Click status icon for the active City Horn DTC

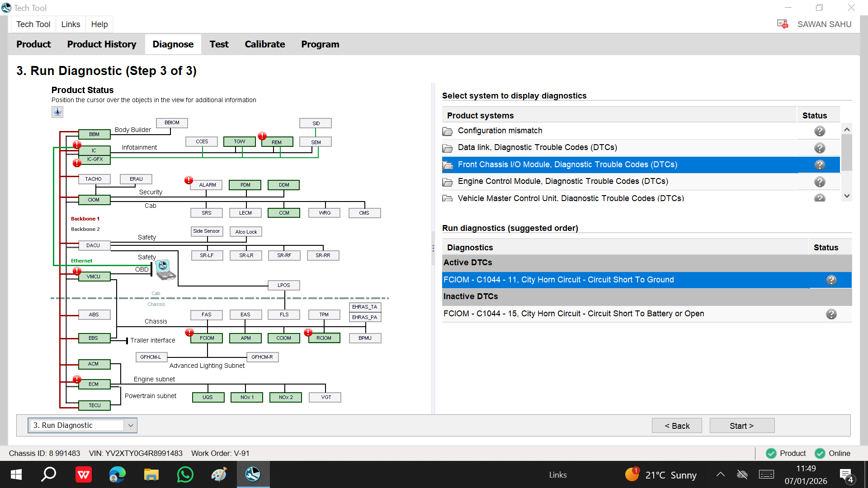(x=831, y=280)
